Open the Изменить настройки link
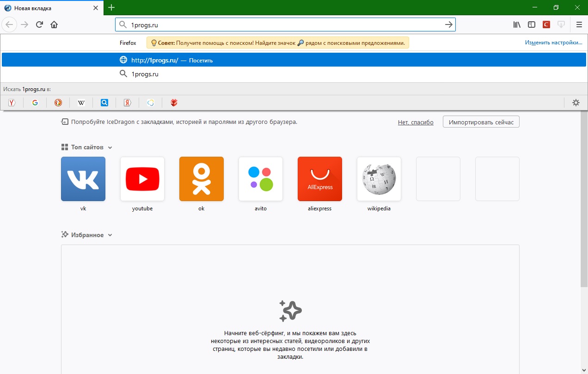Screen dimensions: 588x374 (x=553, y=43)
